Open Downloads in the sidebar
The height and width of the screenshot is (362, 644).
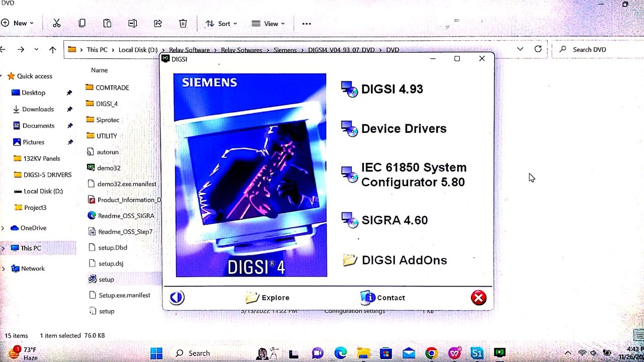tap(33, 109)
